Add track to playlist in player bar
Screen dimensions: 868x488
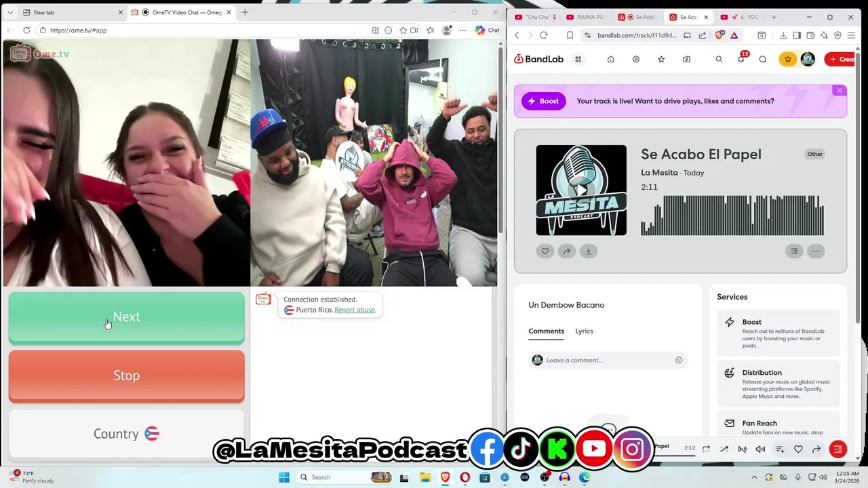pos(780,449)
